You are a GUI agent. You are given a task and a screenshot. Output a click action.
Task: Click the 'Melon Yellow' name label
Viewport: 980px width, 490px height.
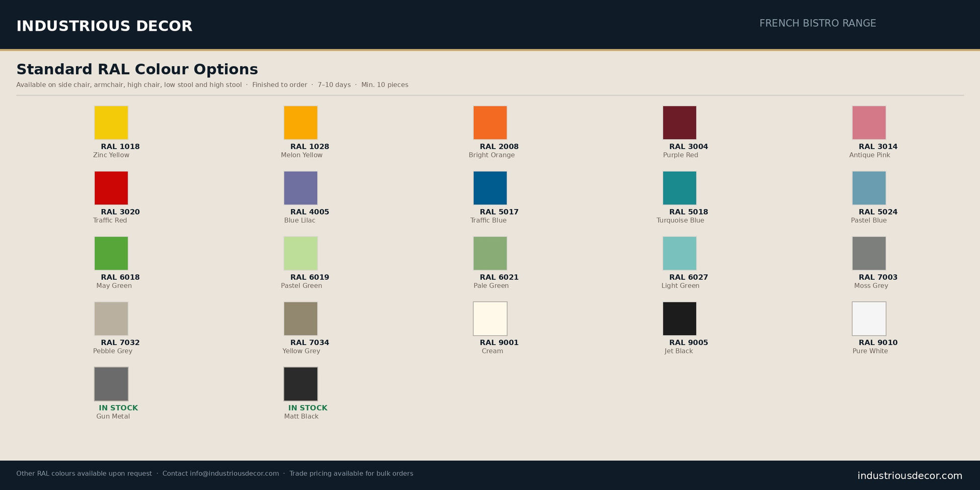(302, 155)
